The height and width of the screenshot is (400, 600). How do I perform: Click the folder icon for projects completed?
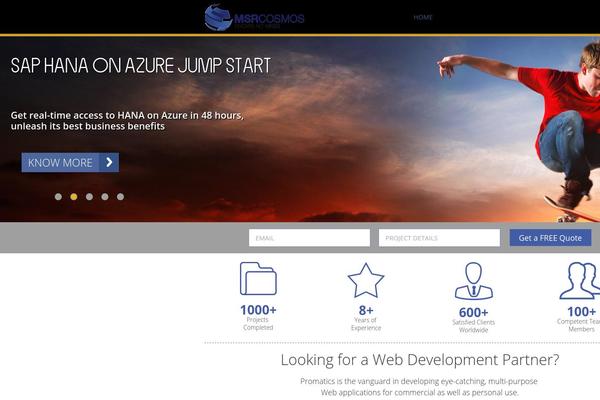[x=258, y=279]
